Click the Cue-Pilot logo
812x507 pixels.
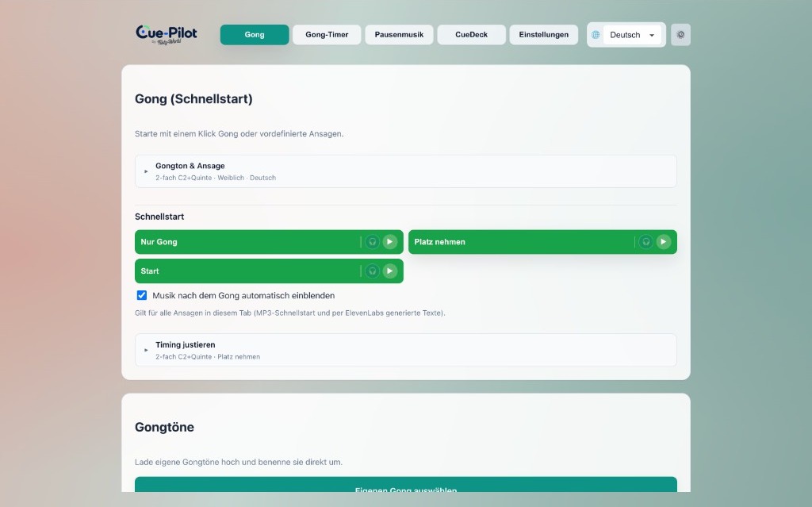click(x=167, y=34)
